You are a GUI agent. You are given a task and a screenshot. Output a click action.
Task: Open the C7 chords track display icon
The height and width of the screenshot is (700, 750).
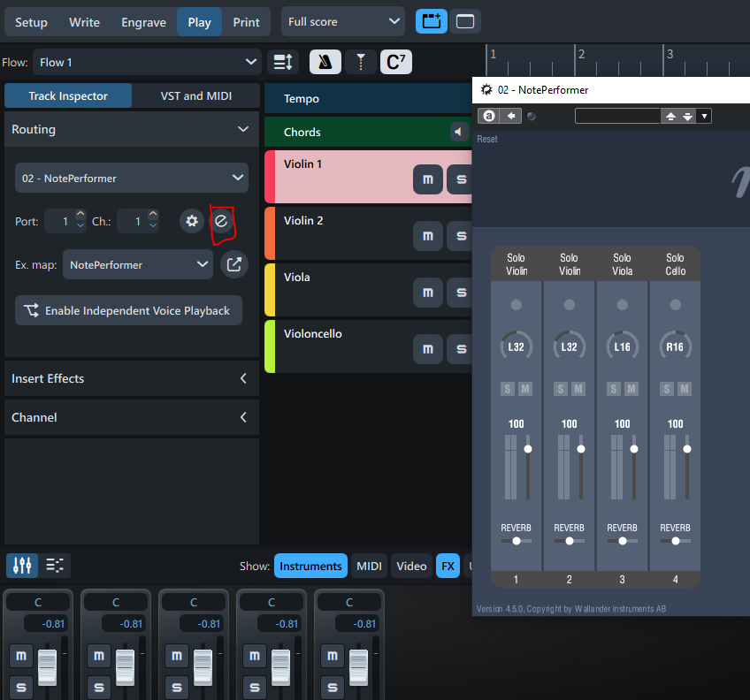395,62
